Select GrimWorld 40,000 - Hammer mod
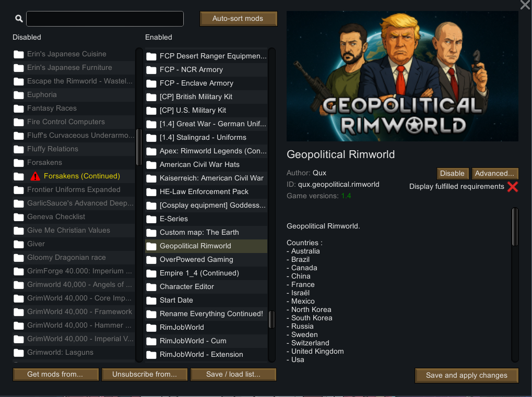Viewport: 532px width, 397px height. 74,326
